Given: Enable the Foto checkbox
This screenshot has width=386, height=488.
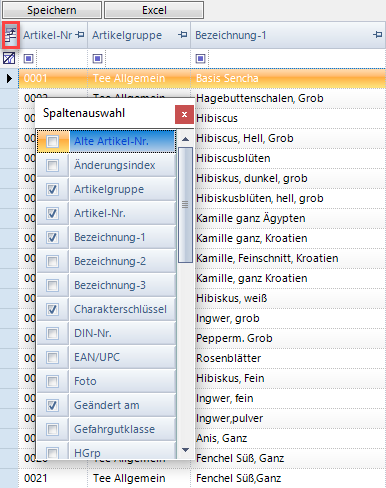Looking at the screenshot, I should 52,381.
